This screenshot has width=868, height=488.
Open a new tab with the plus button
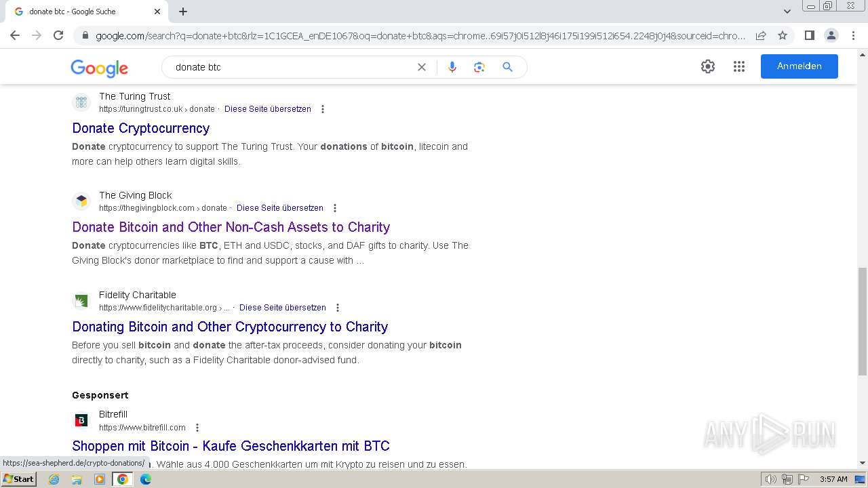click(183, 12)
